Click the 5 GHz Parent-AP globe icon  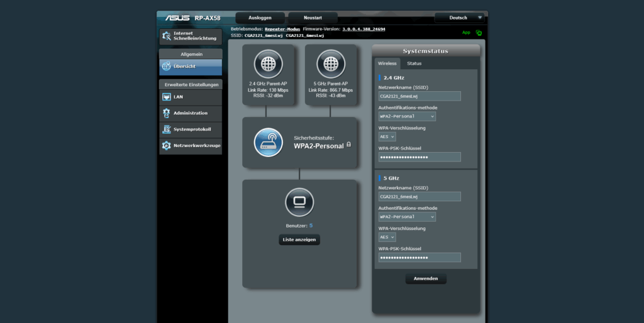(x=330, y=63)
